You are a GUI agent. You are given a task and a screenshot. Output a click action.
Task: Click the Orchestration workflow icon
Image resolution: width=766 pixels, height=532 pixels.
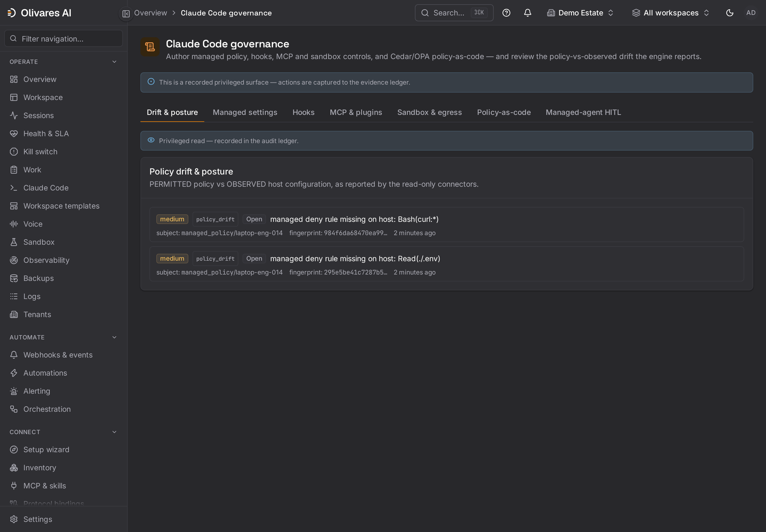point(14,409)
